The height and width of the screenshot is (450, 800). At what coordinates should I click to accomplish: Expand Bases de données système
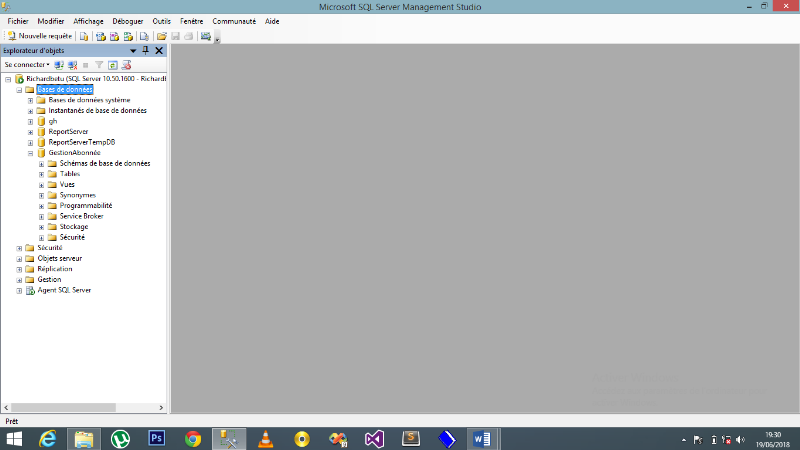coord(31,101)
